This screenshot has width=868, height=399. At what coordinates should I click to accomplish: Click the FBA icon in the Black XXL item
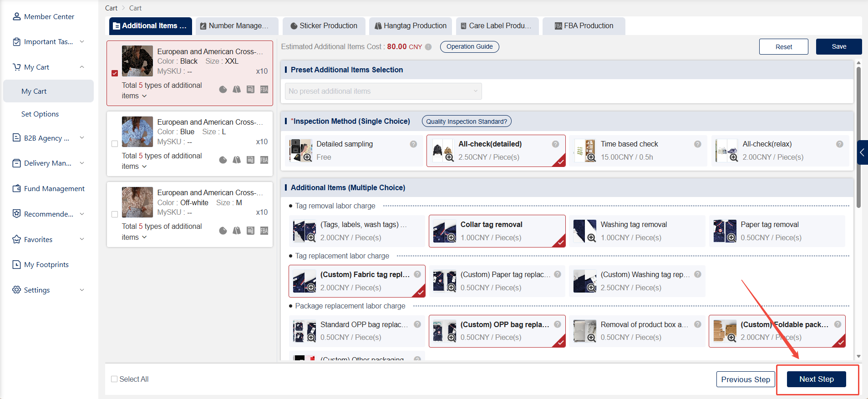264,89
